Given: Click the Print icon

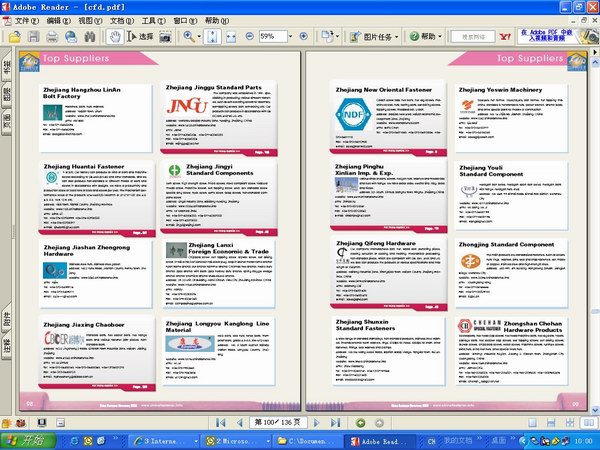Looking at the screenshot, I should [52, 36].
